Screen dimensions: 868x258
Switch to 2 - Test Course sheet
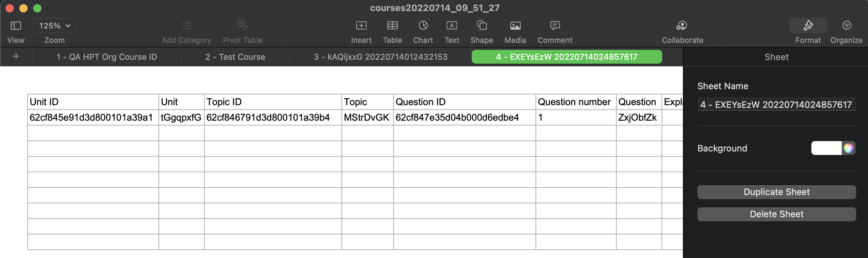[235, 57]
